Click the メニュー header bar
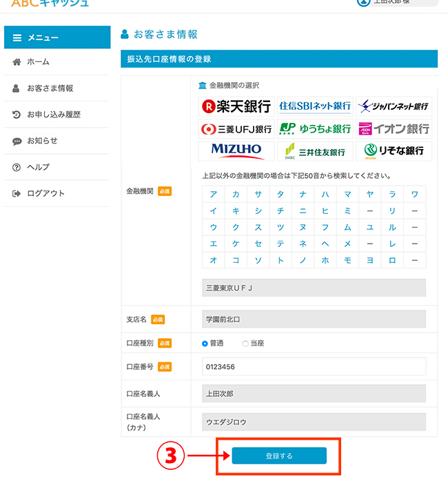The width and height of the screenshot is (448, 483). 57,37
